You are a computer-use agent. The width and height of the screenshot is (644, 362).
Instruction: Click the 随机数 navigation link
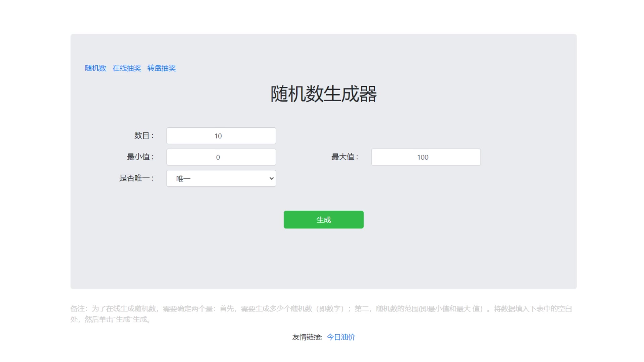pos(95,68)
